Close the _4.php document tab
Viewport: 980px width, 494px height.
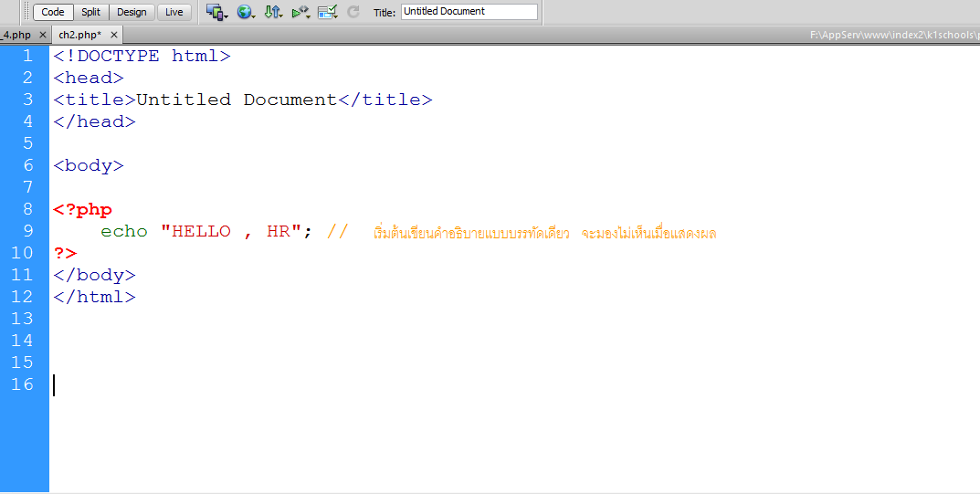point(43,35)
